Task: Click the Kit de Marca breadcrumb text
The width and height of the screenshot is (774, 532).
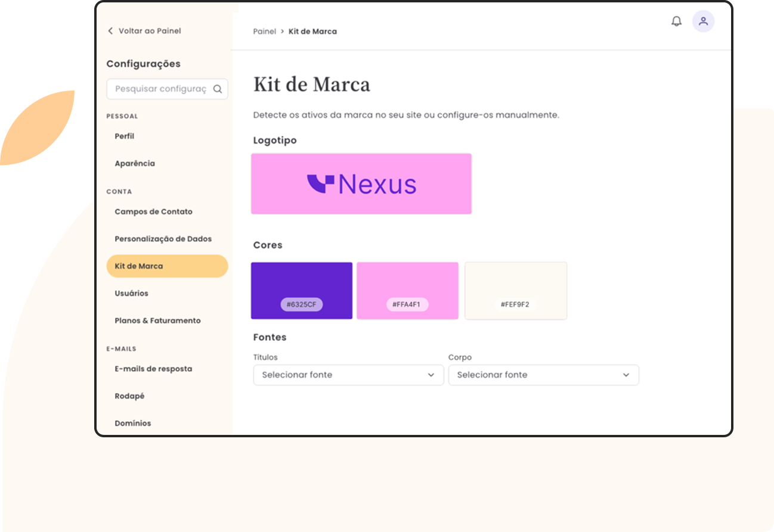Action: [x=312, y=32]
